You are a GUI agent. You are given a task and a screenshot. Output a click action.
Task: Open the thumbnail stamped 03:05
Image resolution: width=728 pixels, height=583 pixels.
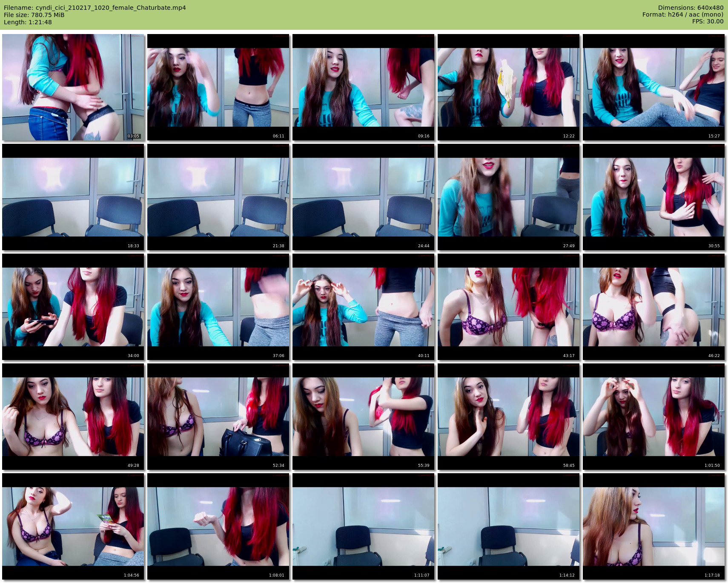click(x=73, y=87)
